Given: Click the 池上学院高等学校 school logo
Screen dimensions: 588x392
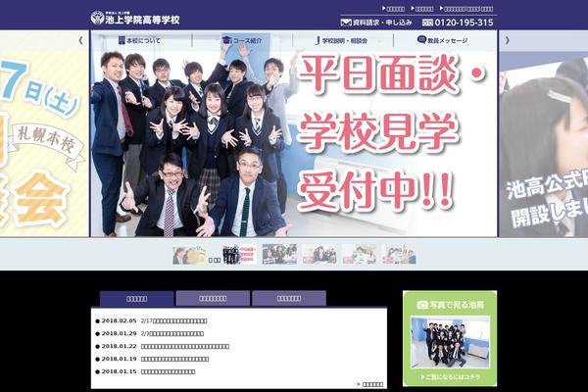Looking at the screenshot, I should (x=135, y=18).
